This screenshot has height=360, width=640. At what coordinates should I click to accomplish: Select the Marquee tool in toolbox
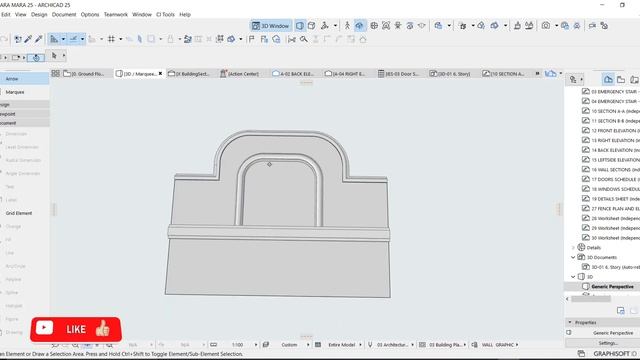tap(24, 92)
